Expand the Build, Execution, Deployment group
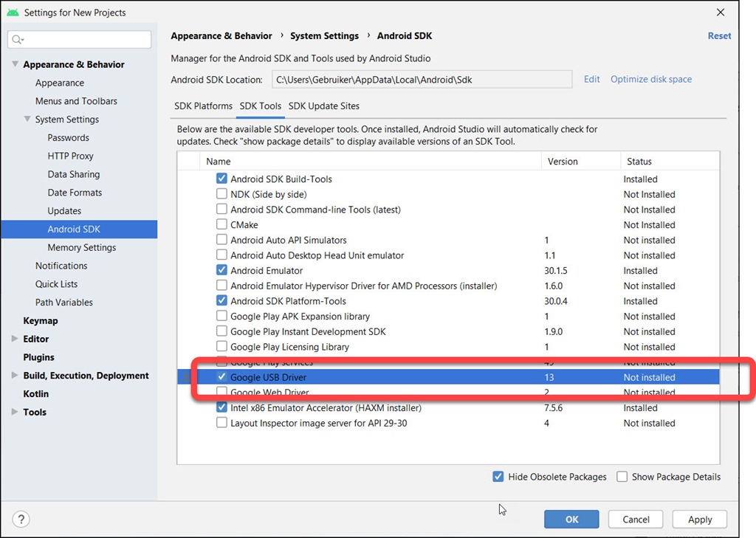756x538 pixels. pyautogui.click(x=15, y=376)
